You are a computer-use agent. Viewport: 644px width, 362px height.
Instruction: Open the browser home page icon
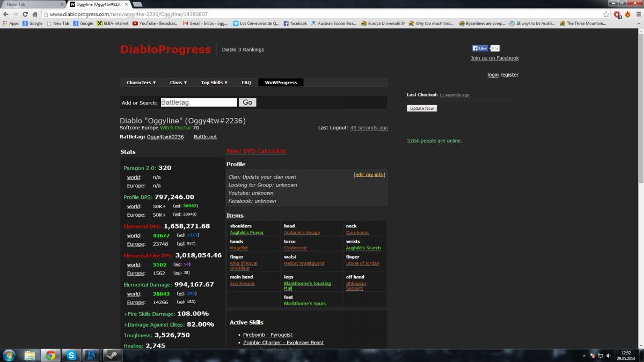click(x=35, y=14)
